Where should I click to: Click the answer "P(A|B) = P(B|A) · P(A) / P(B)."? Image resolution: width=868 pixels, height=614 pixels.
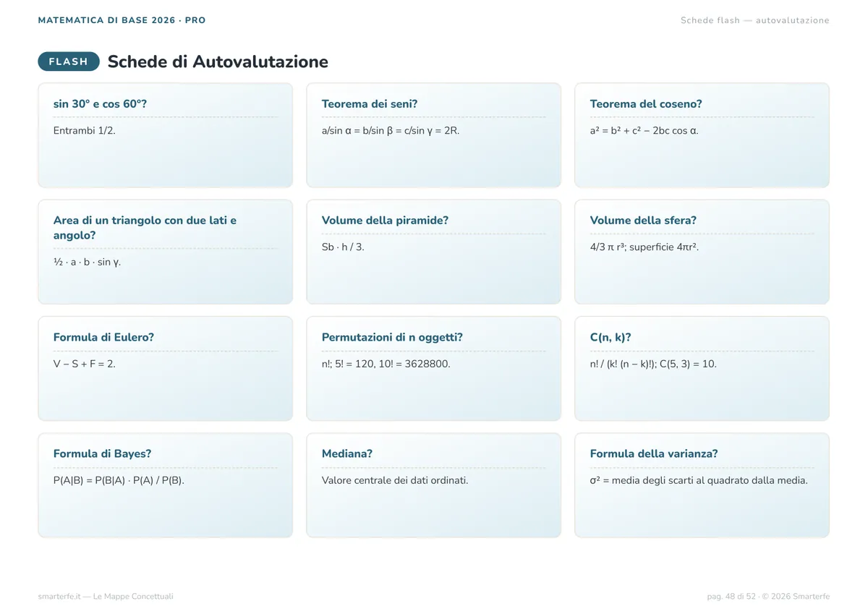tap(119, 481)
